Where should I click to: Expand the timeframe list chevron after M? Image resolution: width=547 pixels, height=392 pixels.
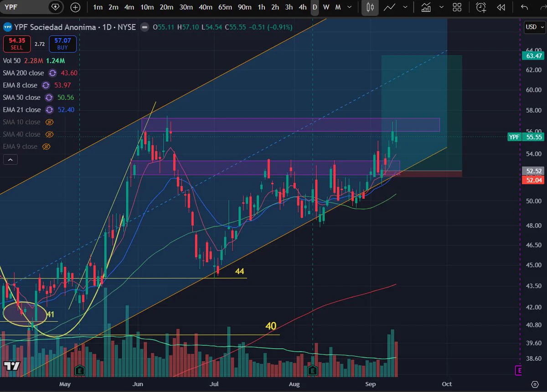(349, 7)
